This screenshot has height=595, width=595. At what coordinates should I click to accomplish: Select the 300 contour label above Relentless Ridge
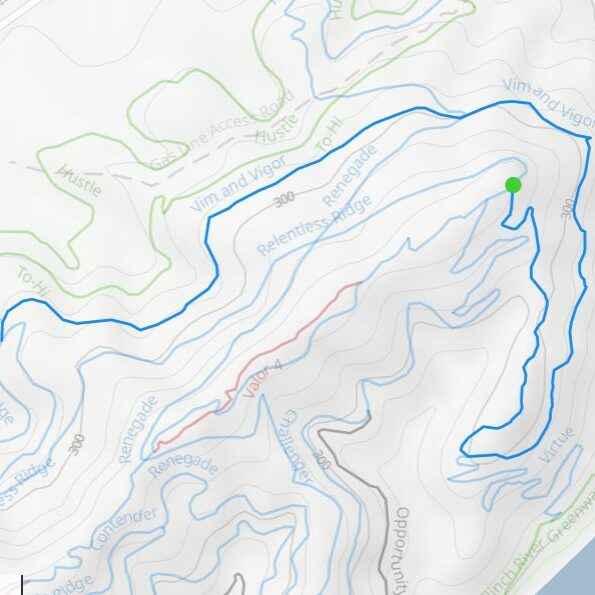pyautogui.click(x=284, y=198)
